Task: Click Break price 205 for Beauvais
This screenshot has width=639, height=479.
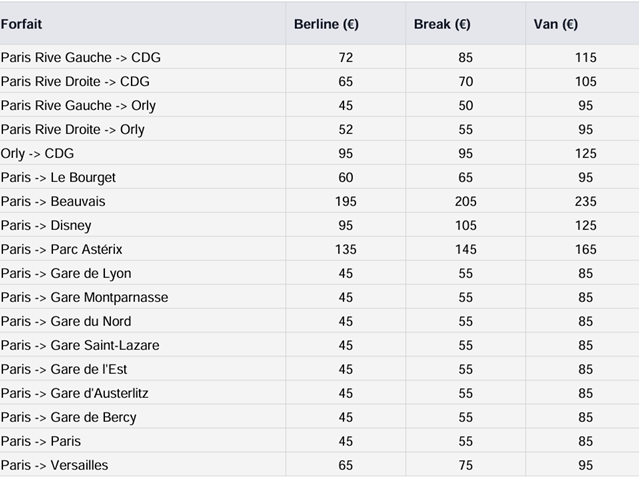Action: (x=466, y=201)
